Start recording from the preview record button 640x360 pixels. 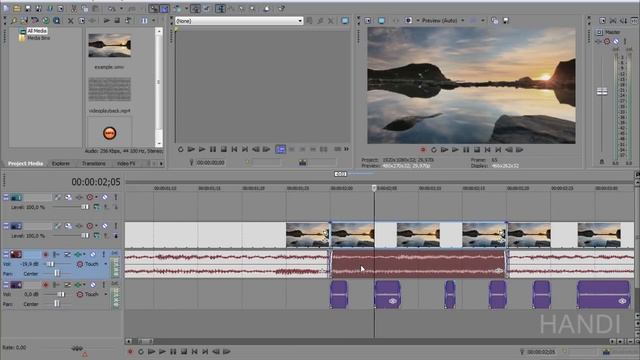coord(423,150)
